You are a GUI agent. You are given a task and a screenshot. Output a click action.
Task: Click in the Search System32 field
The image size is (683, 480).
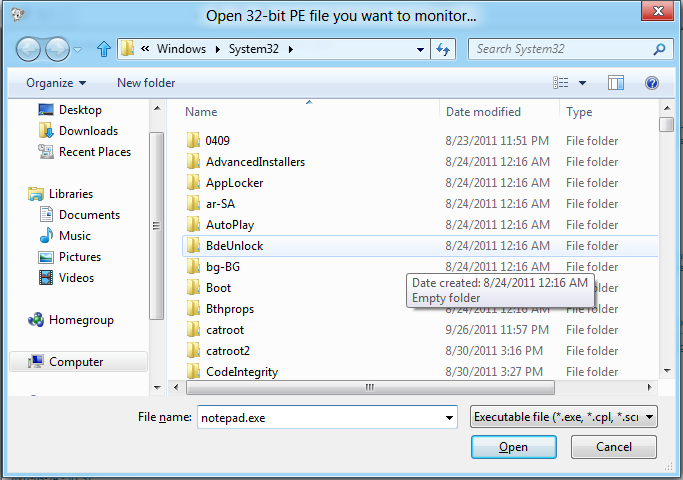[x=560, y=48]
